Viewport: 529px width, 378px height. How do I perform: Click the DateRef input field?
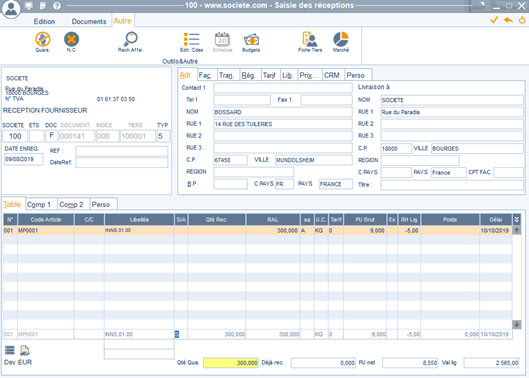click(122, 163)
